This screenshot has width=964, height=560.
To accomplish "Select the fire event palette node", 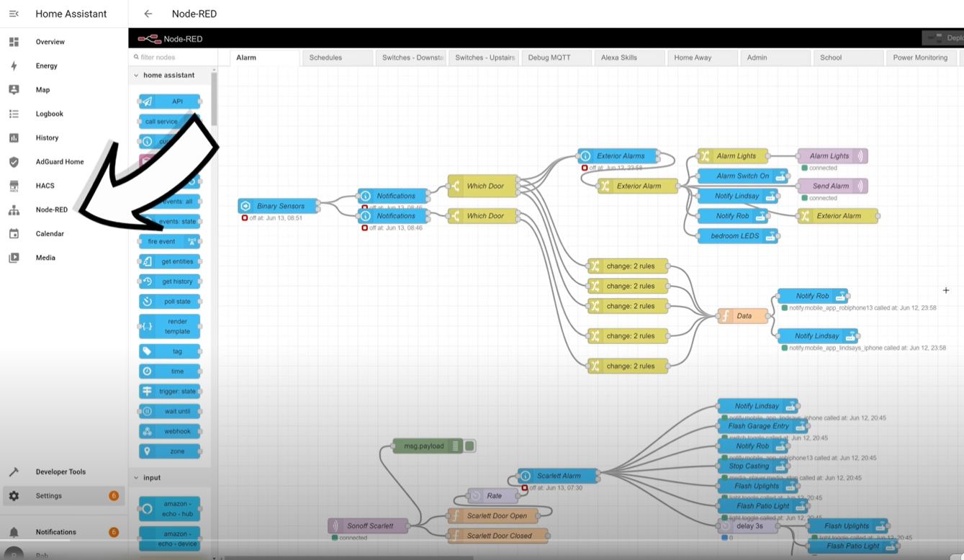I will 169,241.
